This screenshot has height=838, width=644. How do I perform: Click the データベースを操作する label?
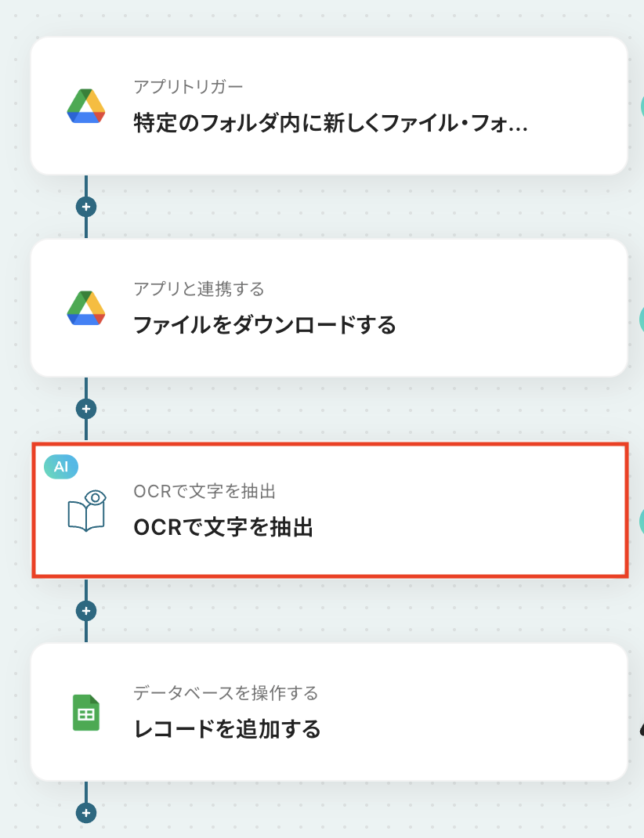[226, 692]
